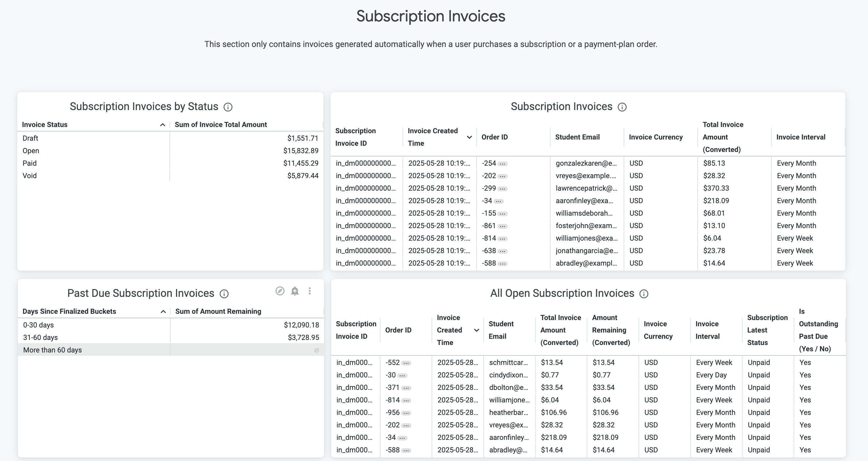Click ellipsis chip next to Order ID -371
The height and width of the screenshot is (461, 868).
(406, 388)
